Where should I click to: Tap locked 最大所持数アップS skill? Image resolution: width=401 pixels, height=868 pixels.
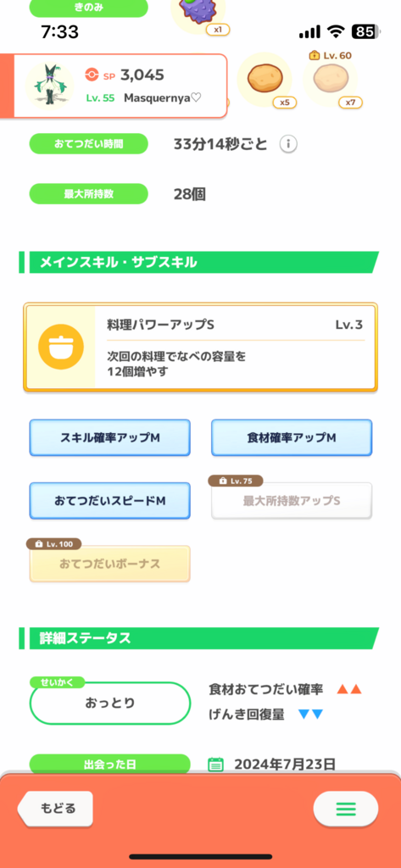point(292,500)
